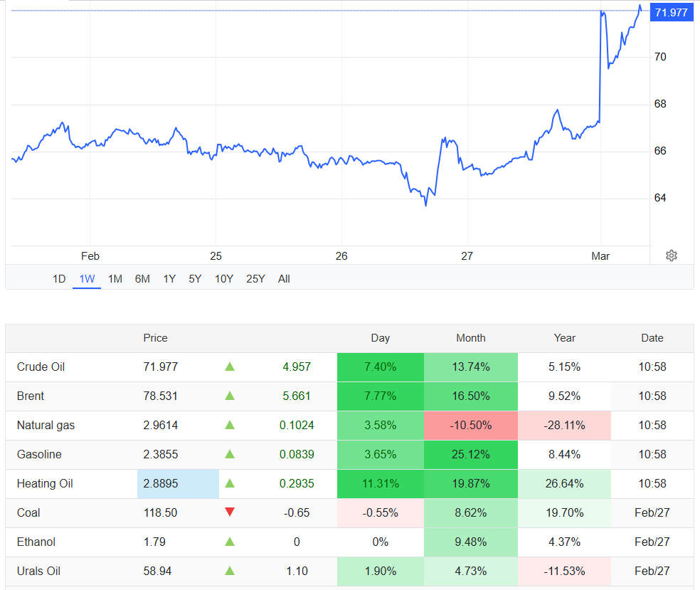Click the green up arrow beside Crude Oil

(x=230, y=367)
